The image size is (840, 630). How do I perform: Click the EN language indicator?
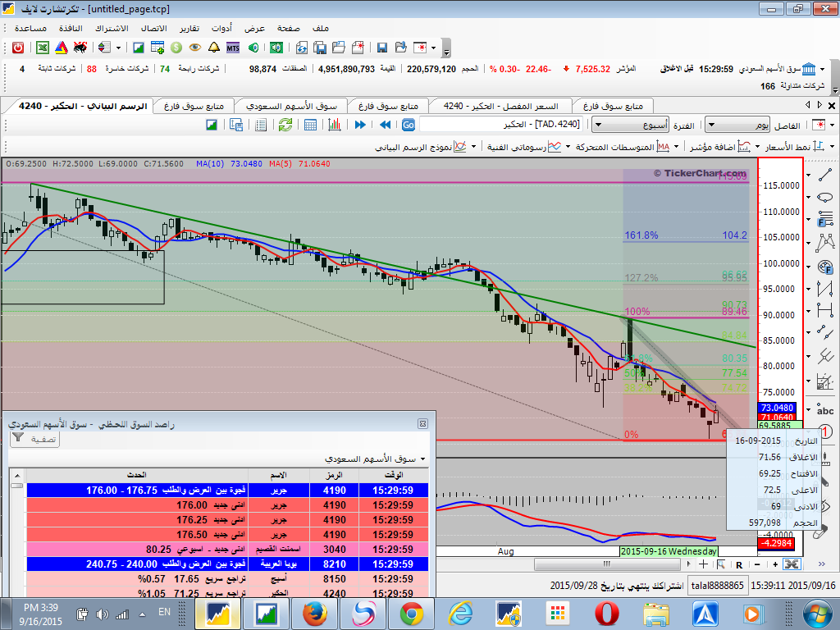[x=164, y=612]
